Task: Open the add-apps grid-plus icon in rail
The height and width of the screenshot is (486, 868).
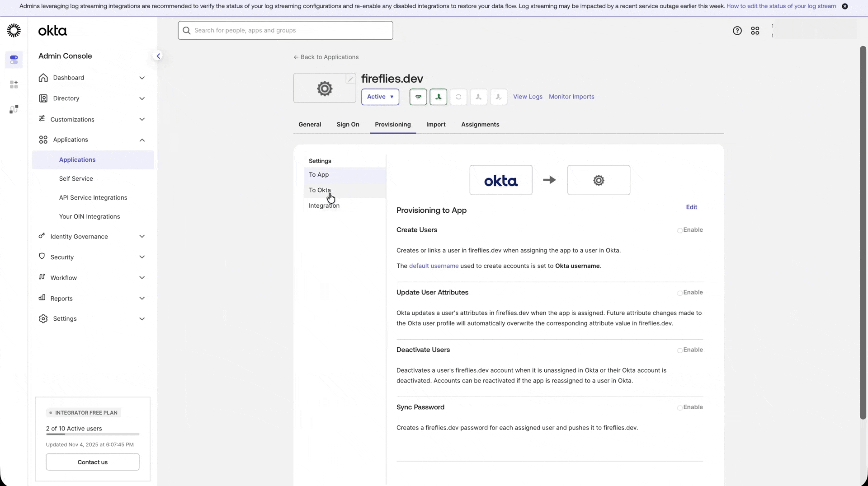Action: [14, 84]
